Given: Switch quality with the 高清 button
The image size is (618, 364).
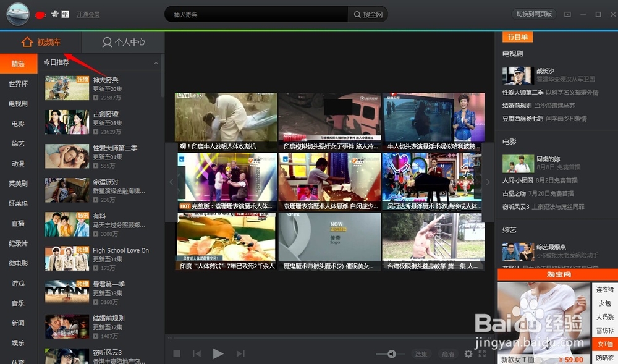Looking at the screenshot, I should tap(447, 354).
